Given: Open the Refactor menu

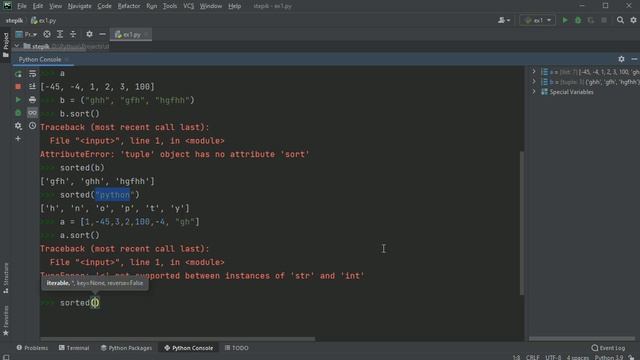Looking at the screenshot, I should [129, 6].
